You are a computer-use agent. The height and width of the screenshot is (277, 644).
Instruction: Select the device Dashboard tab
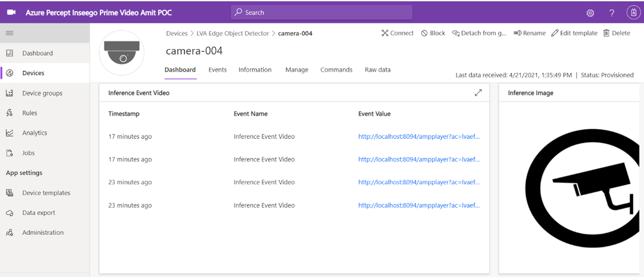(x=180, y=70)
